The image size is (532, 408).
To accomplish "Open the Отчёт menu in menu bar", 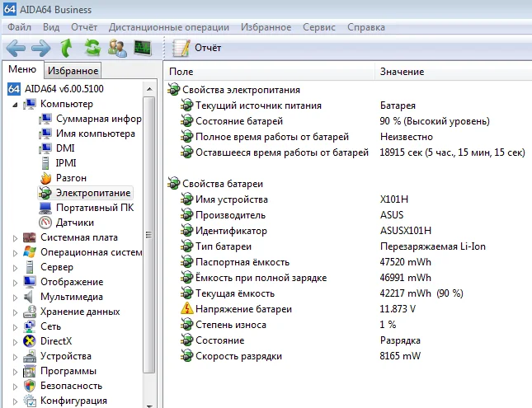I will (x=84, y=27).
